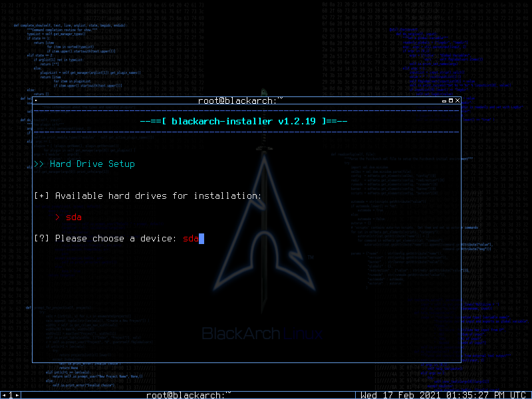Click the next workspace arrow in bottom bar
Image resolution: width=532 pixels, height=399 pixels.
pyautogui.click(x=17, y=395)
